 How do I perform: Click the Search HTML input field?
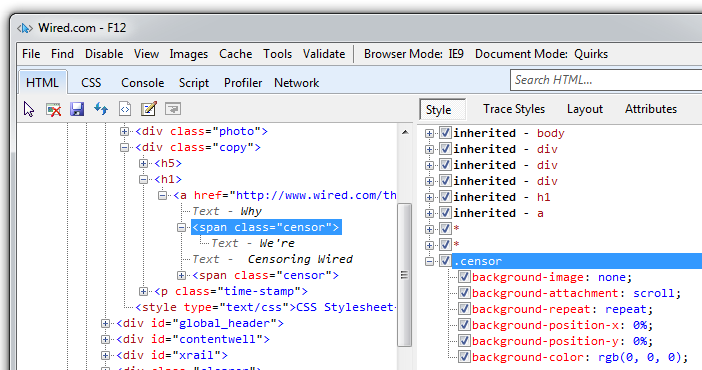click(606, 80)
